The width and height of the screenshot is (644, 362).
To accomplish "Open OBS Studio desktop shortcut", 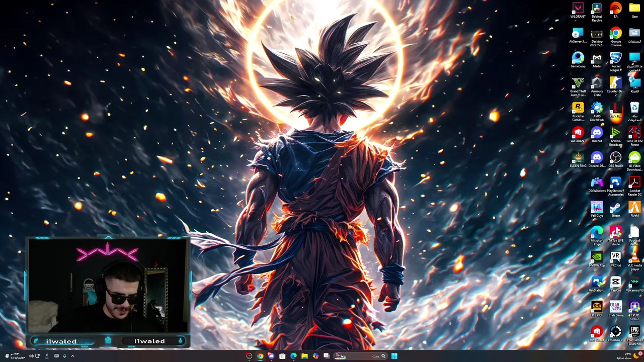I will point(616,160).
